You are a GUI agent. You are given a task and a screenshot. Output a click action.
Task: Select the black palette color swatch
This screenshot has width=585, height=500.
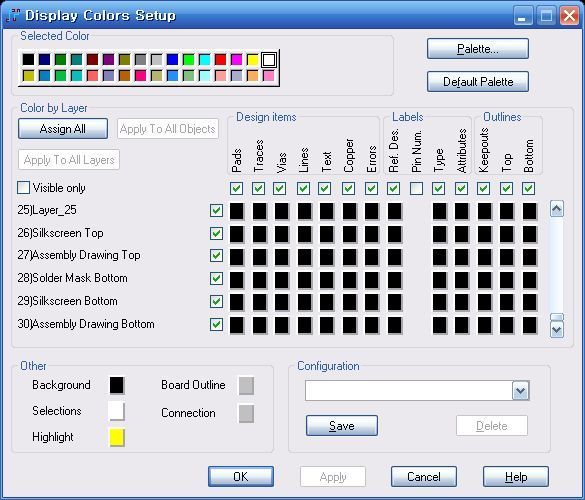coord(28,60)
